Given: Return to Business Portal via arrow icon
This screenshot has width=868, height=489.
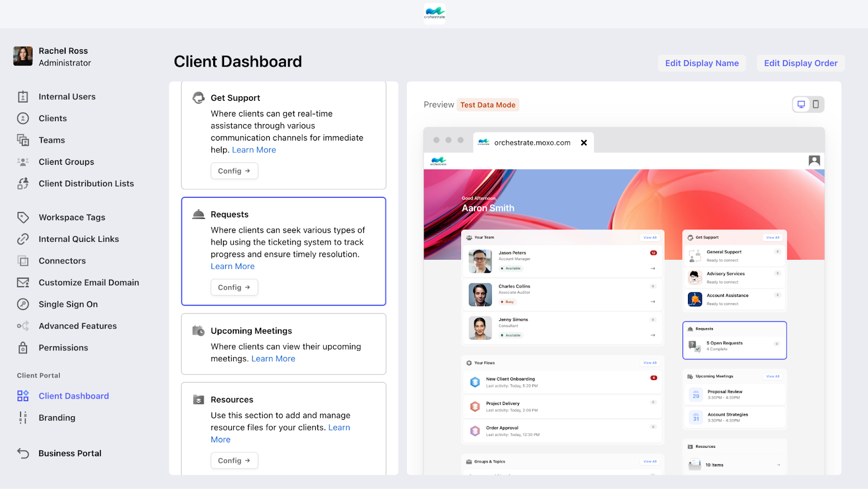Looking at the screenshot, I should (x=23, y=453).
